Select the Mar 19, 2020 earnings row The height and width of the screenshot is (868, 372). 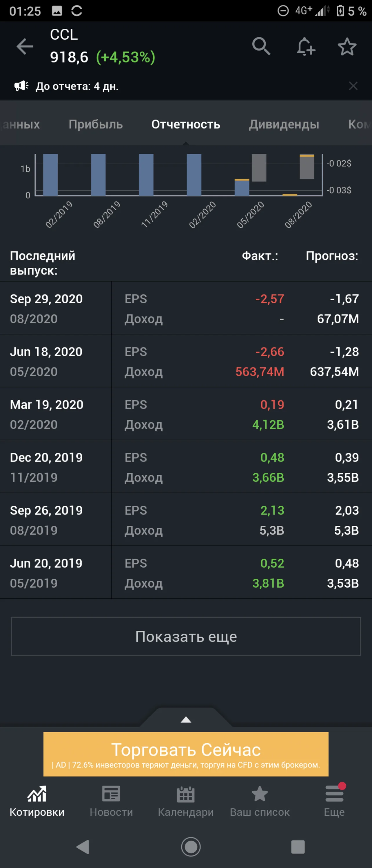(186, 414)
